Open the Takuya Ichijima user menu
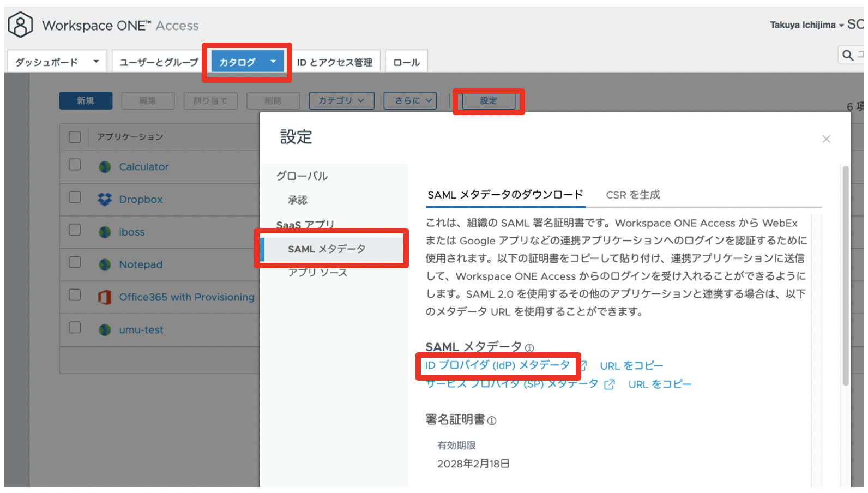 click(807, 25)
